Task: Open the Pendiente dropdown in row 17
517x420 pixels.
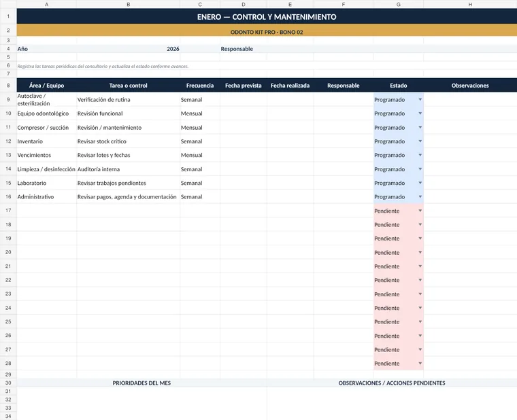Action: click(420, 211)
